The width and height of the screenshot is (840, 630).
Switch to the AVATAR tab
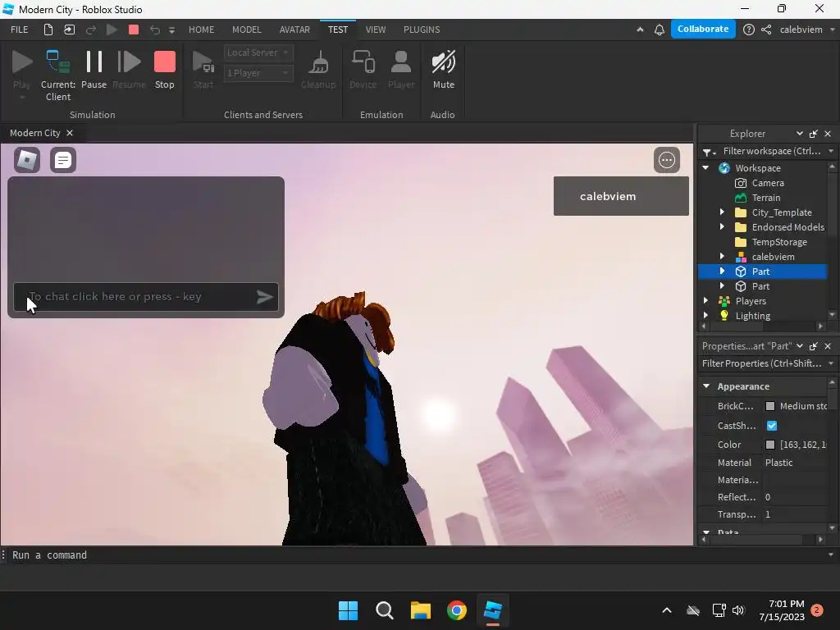pos(294,30)
